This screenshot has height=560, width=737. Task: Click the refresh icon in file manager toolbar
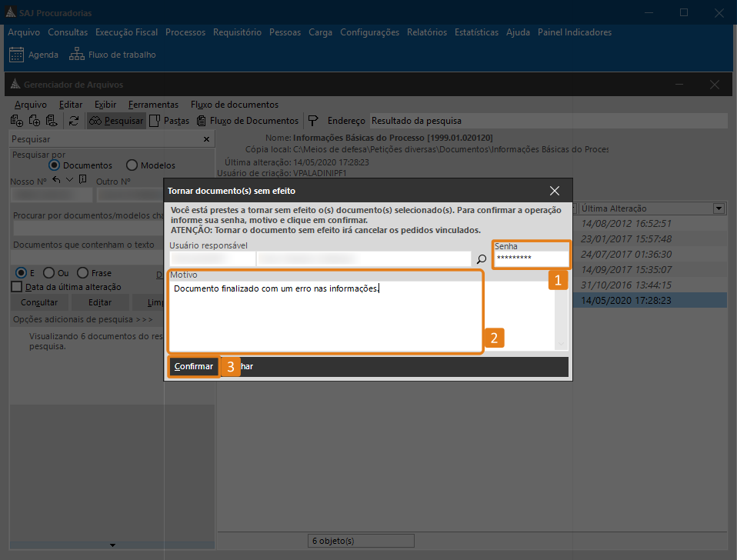click(x=73, y=121)
